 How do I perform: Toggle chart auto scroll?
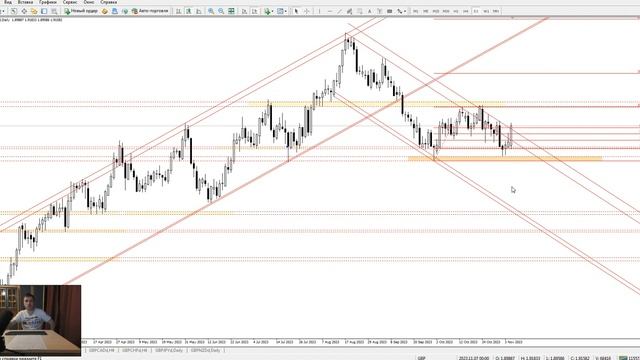[x=244, y=11]
